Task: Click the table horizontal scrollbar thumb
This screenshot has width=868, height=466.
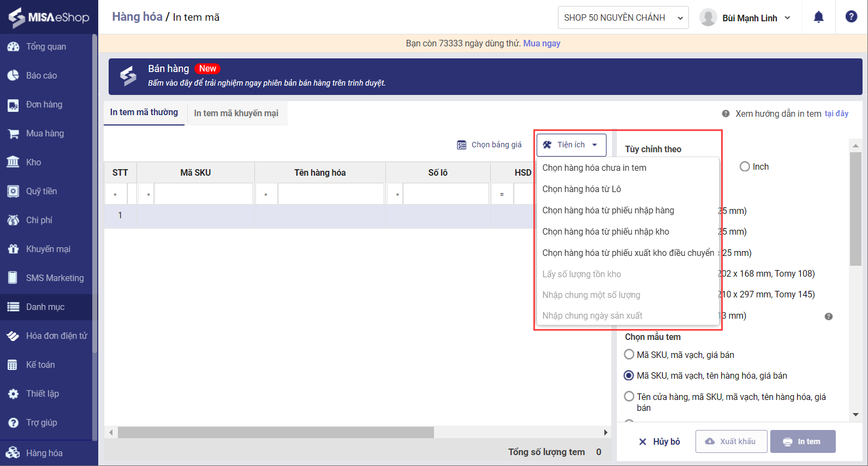Action: point(276,433)
